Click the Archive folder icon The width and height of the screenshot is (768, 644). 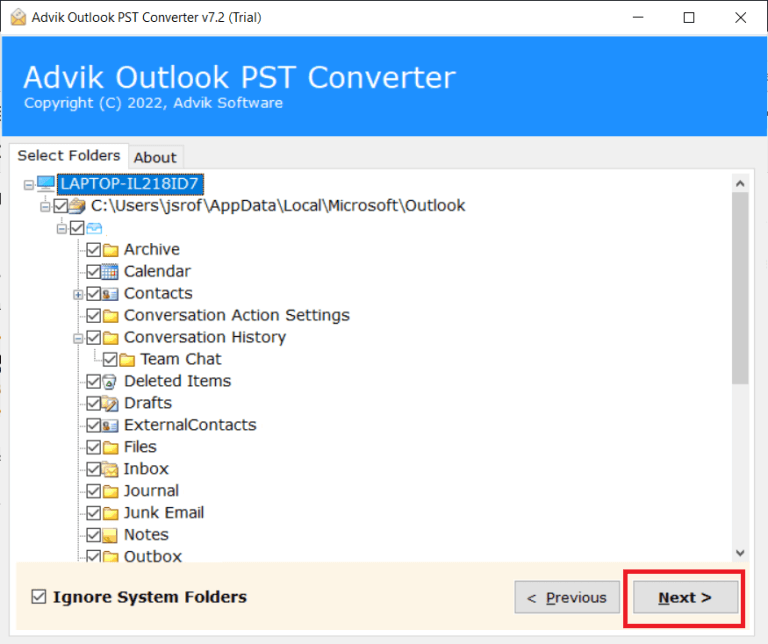point(111,250)
